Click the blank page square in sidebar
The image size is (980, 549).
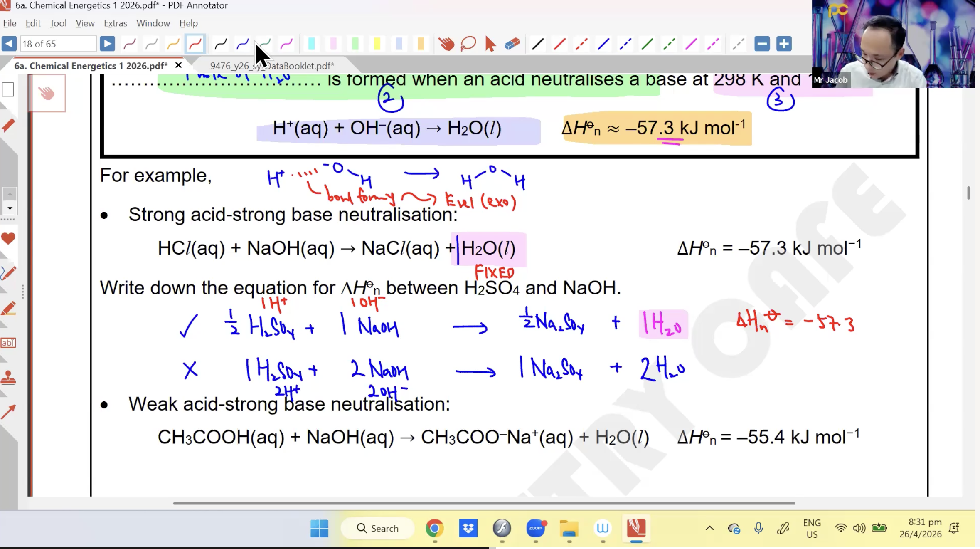coord(8,89)
